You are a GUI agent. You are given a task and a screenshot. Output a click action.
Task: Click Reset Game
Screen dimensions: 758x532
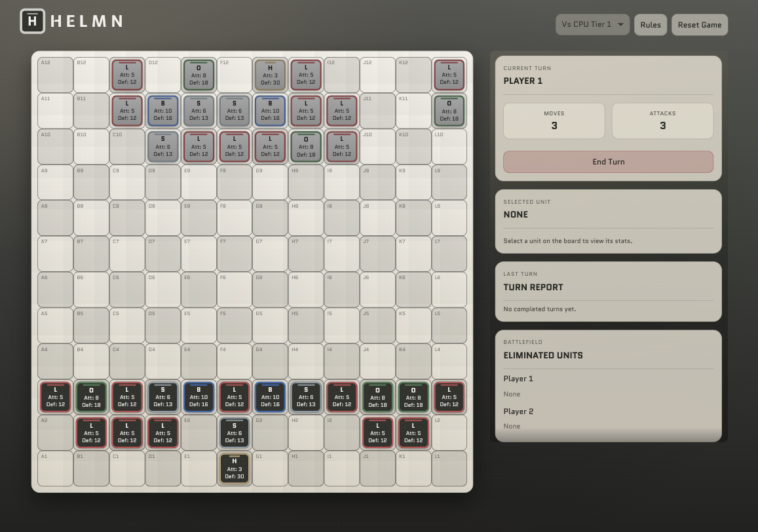tap(700, 25)
